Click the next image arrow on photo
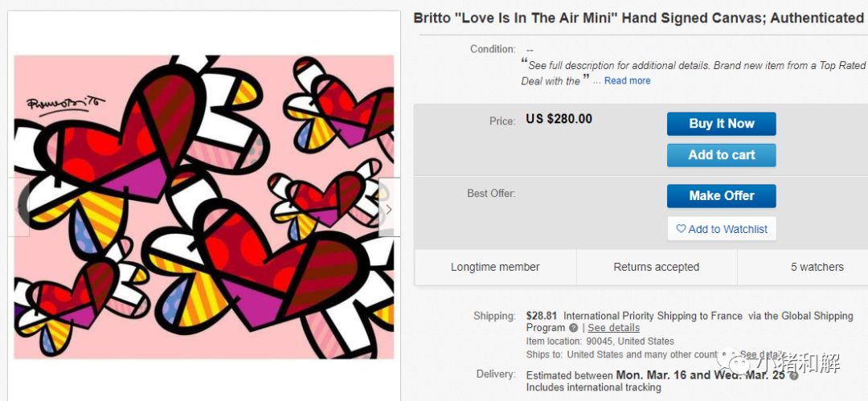 (389, 209)
